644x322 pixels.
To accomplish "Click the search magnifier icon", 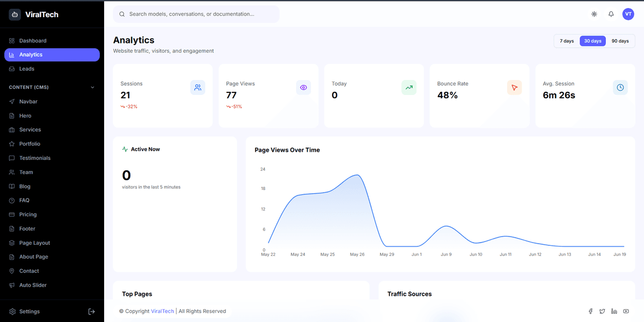I will 122,14.
